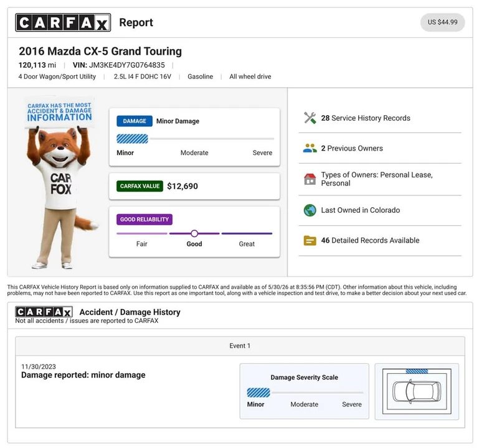
Task: Click the Moderate label in summary damage card
Action: [x=194, y=152]
